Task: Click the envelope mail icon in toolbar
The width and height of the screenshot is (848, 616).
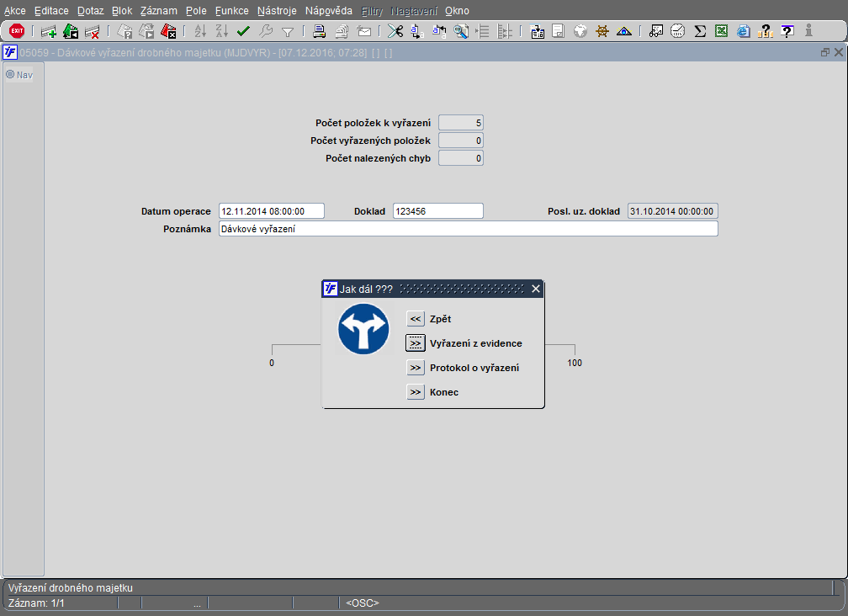Action: tap(364, 32)
